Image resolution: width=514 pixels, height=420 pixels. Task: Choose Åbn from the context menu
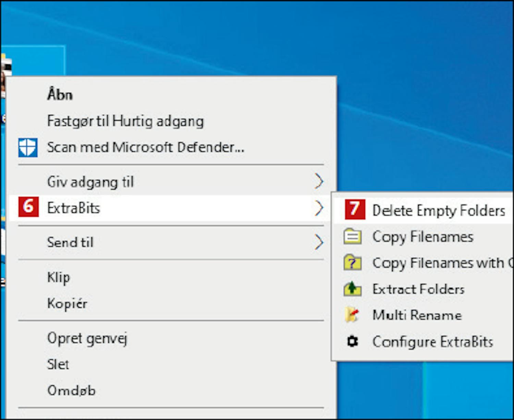(x=60, y=94)
